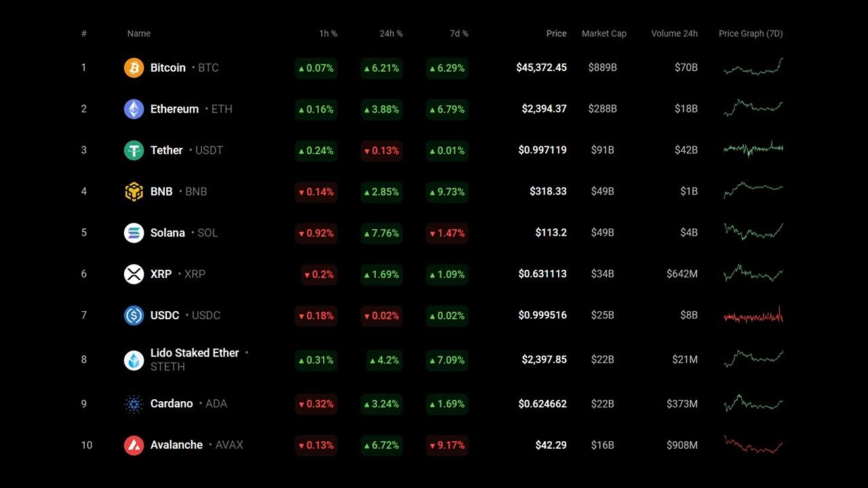This screenshot has height=488, width=868.
Task: Click the Tether coin icon
Action: [x=134, y=150]
